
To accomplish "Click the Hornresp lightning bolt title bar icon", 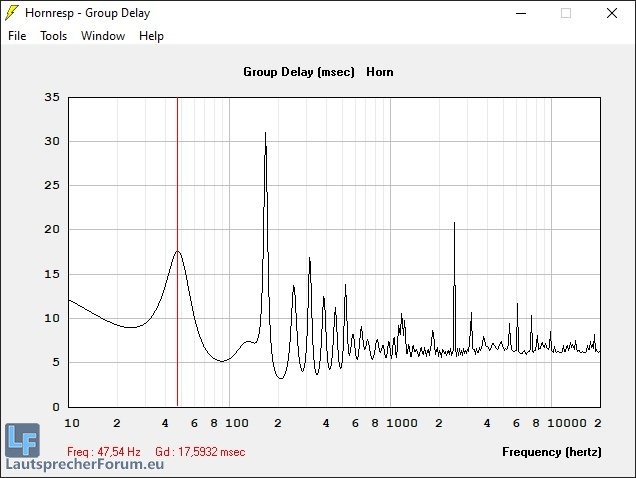I will click(x=12, y=13).
